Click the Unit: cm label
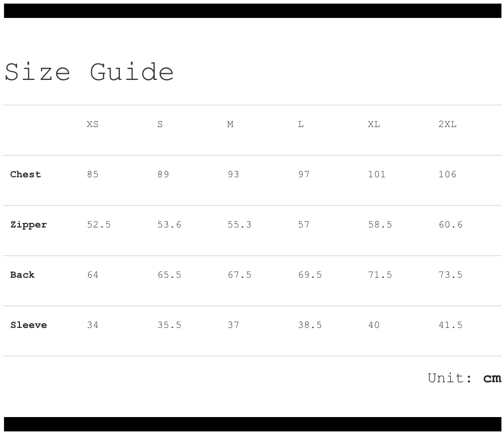 pos(464,378)
